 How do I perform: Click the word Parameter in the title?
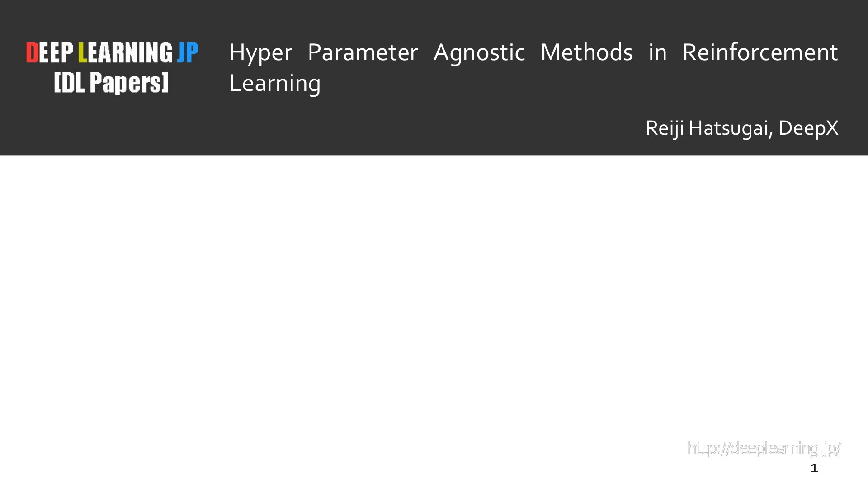pos(363,52)
